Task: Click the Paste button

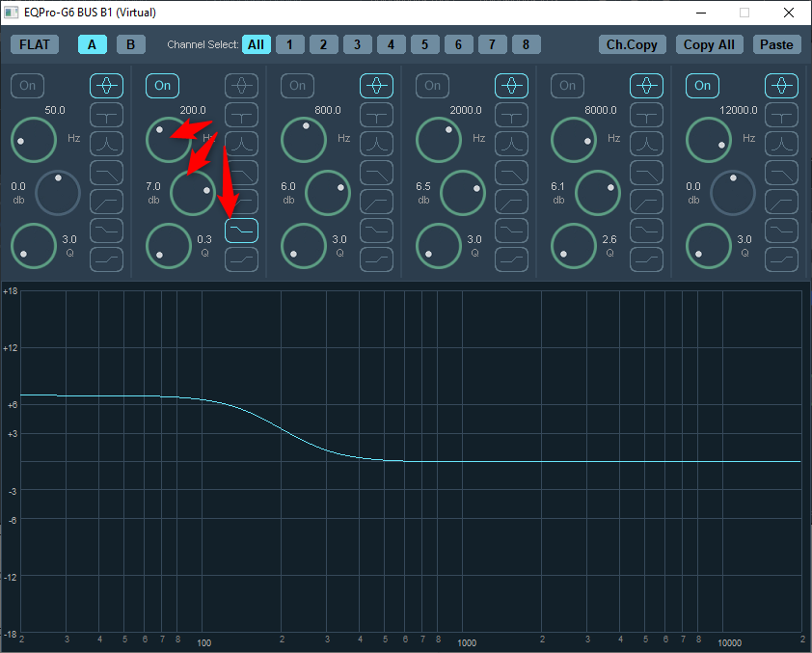Action: coord(776,44)
